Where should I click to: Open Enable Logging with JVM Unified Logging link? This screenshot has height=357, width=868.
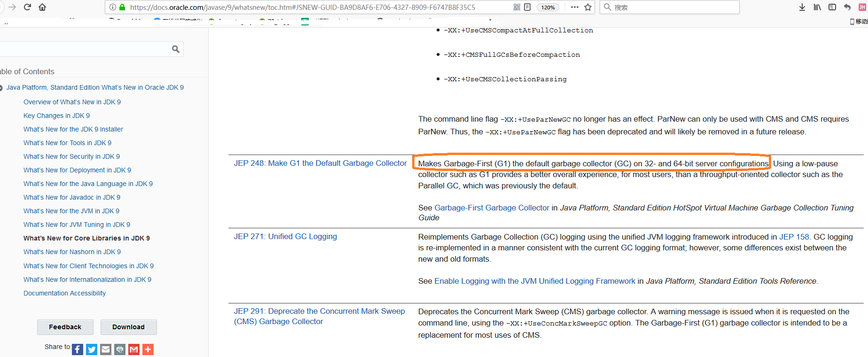tap(535, 281)
